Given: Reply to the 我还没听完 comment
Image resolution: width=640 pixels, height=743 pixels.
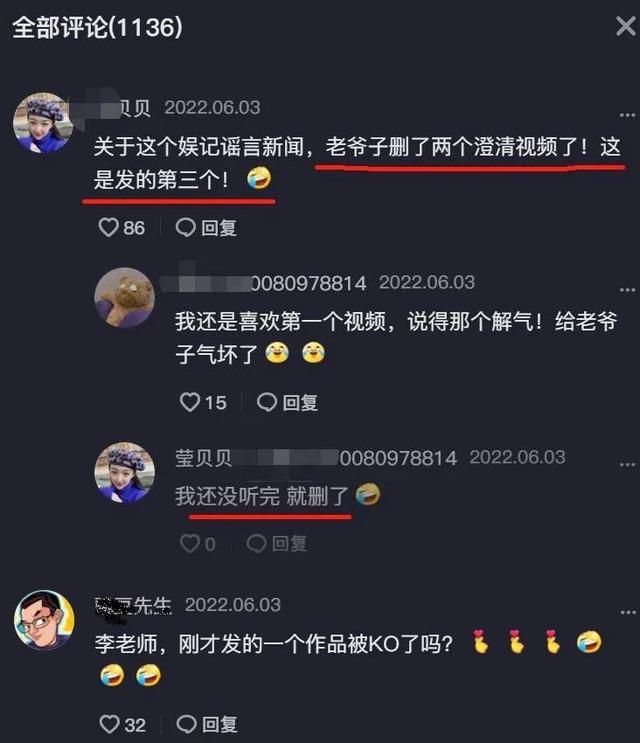Looking at the screenshot, I should (x=277, y=543).
